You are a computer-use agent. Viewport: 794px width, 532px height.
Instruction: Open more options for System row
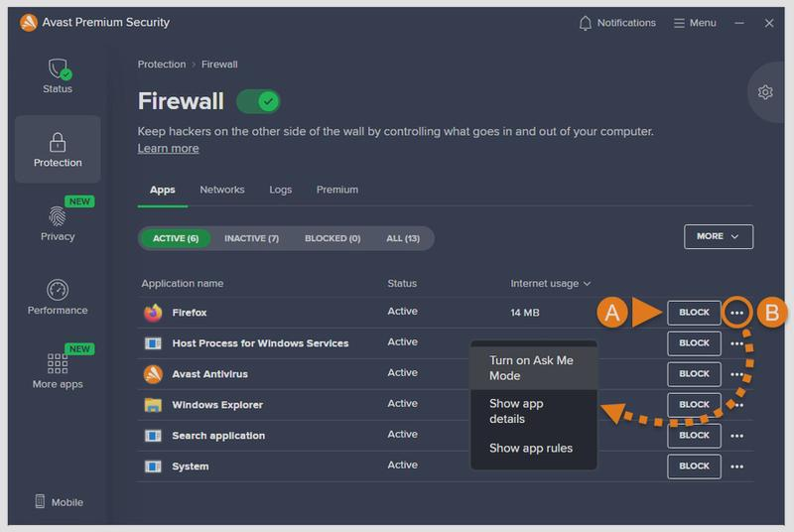(736, 466)
